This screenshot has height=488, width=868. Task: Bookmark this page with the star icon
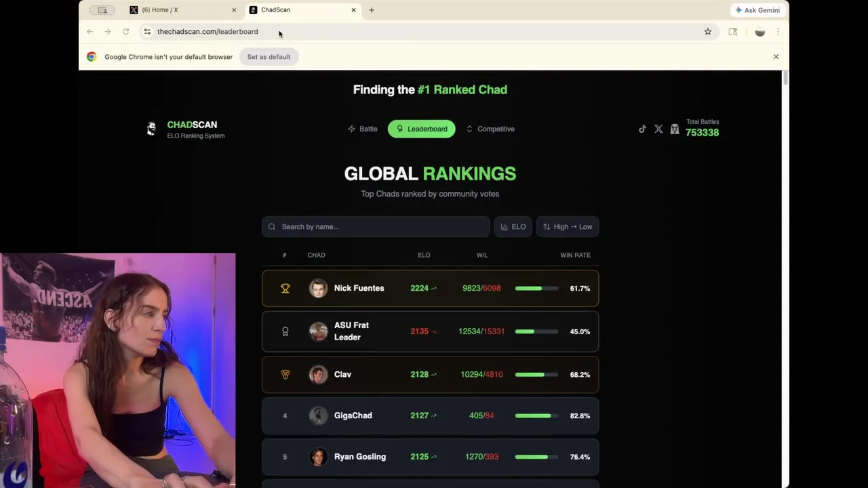coord(707,31)
